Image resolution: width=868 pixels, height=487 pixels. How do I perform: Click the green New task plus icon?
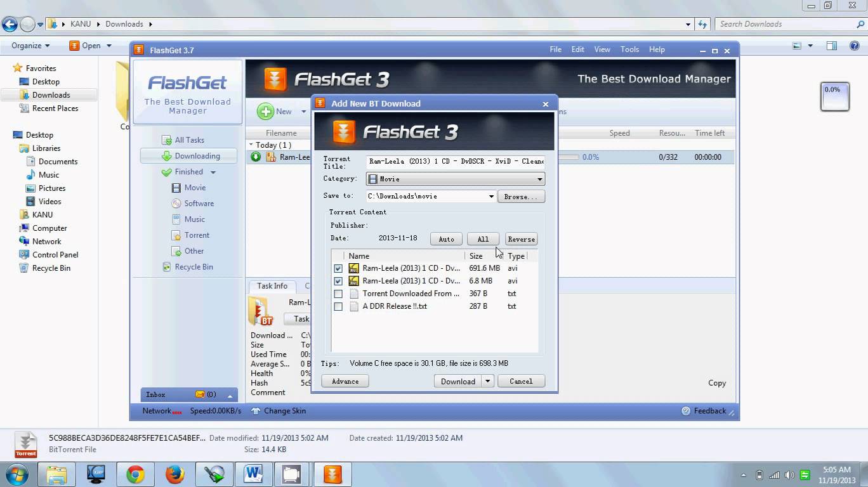(x=265, y=112)
